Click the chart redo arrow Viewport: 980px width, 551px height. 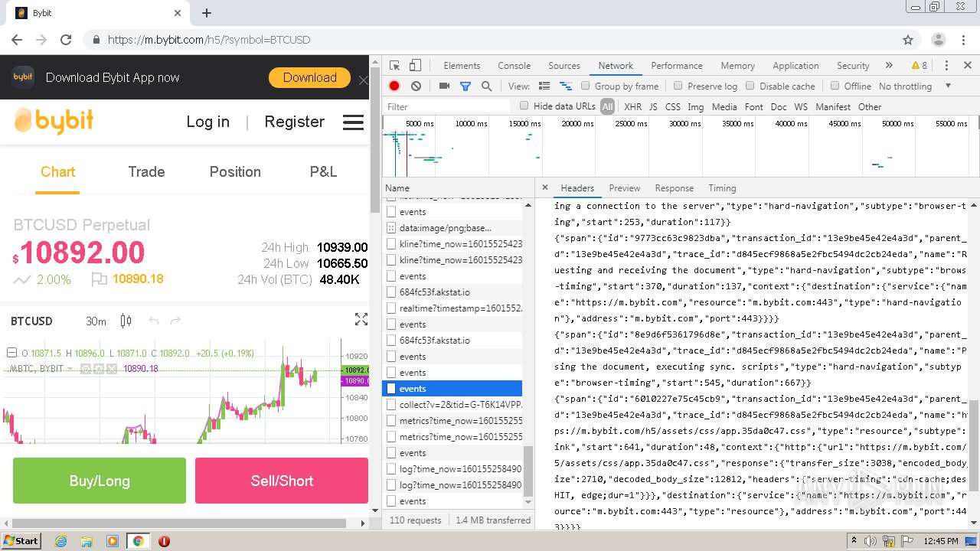coord(175,321)
